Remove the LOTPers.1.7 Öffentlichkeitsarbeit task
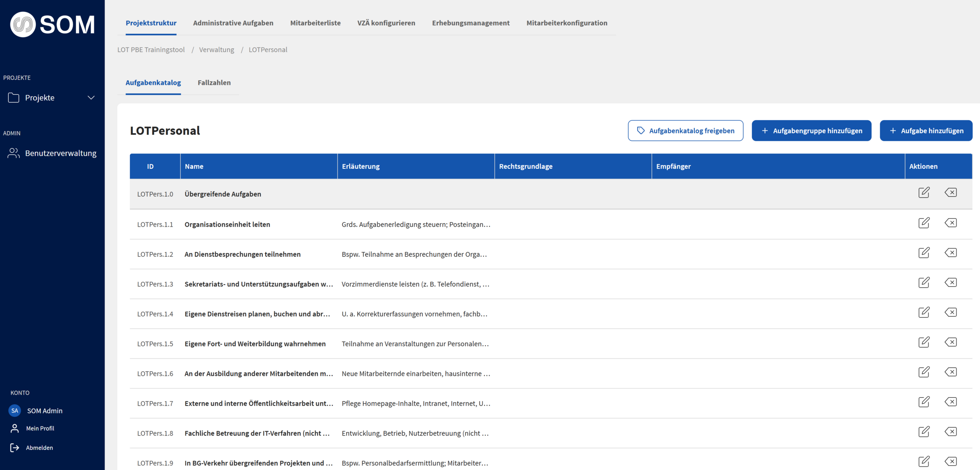The width and height of the screenshot is (980, 470). (x=950, y=402)
